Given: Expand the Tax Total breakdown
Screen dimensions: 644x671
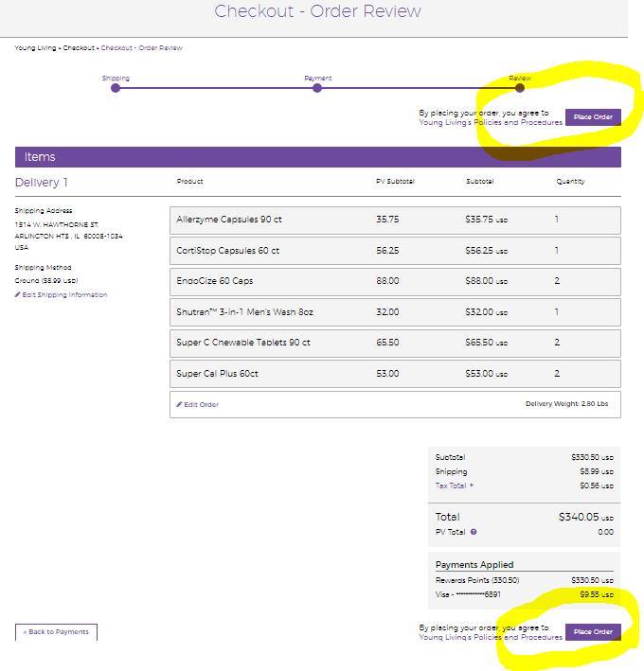Looking at the screenshot, I should 455,486.
